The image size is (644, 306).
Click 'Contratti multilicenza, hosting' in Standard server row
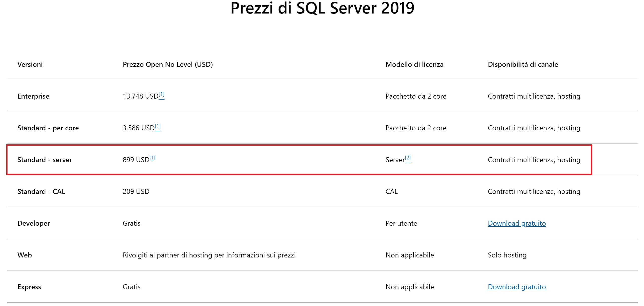[x=534, y=160]
